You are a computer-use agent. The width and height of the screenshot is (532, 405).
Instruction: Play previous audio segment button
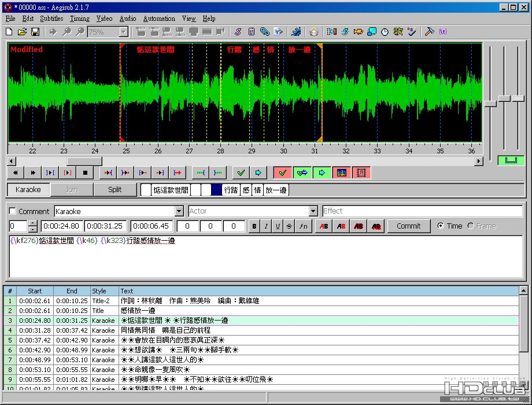coord(15,173)
